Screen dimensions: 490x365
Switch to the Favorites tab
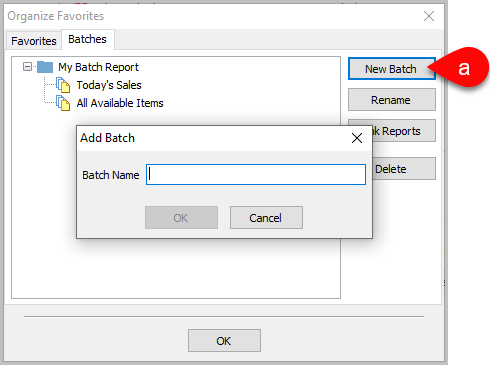[34, 41]
